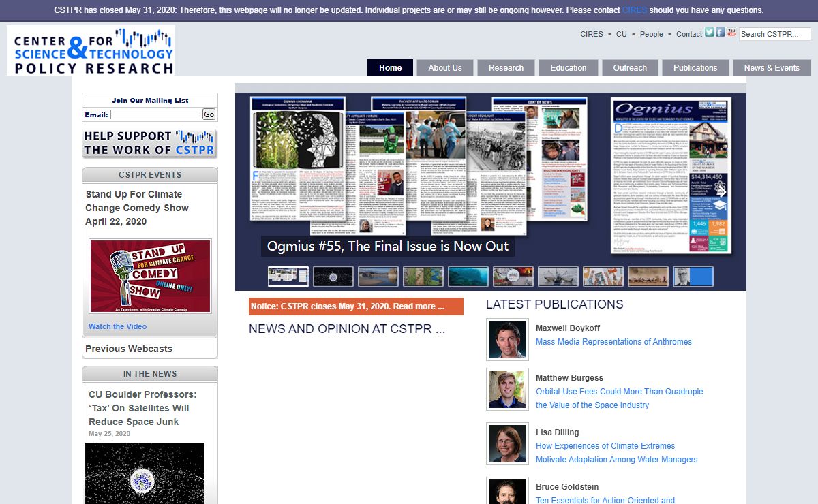Click the Help Support CSTPR banner
The image size is (818, 504).
pos(149,143)
